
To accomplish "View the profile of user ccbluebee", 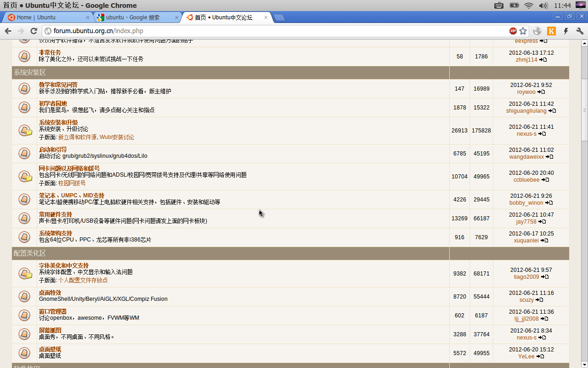I will click(526, 180).
